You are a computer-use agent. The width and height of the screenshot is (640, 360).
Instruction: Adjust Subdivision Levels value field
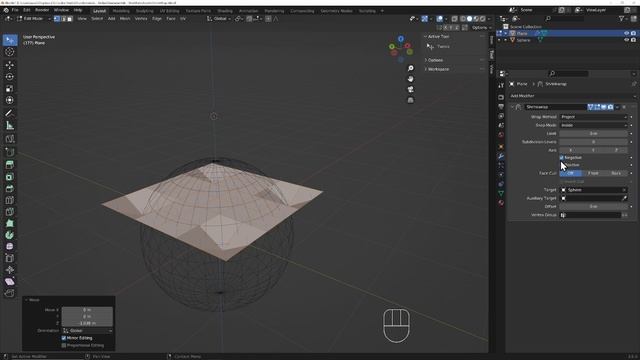tap(593, 142)
